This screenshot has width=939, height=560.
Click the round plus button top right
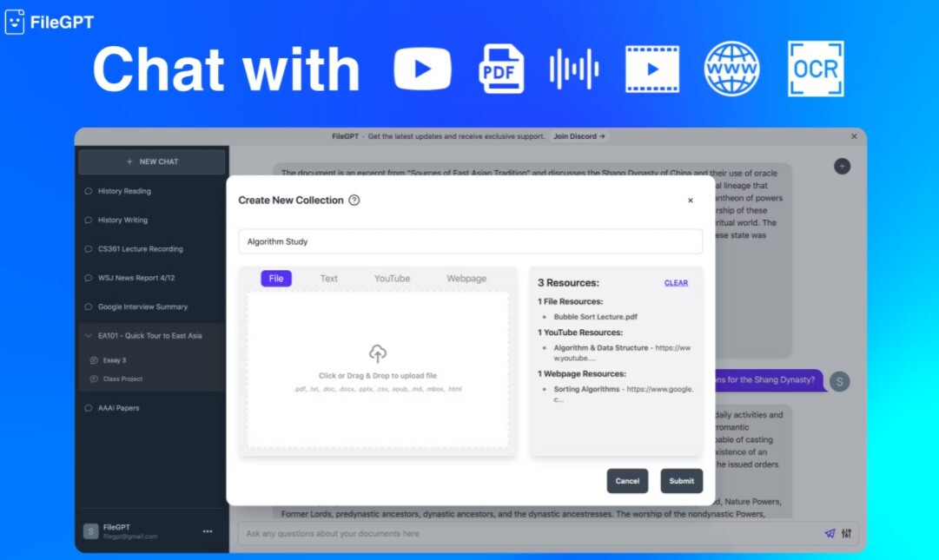click(x=842, y=167)
